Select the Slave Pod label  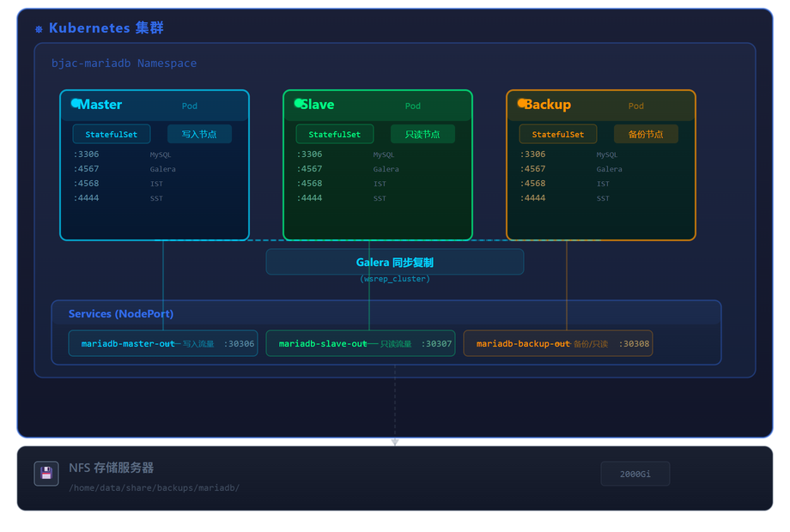point(413,106)
